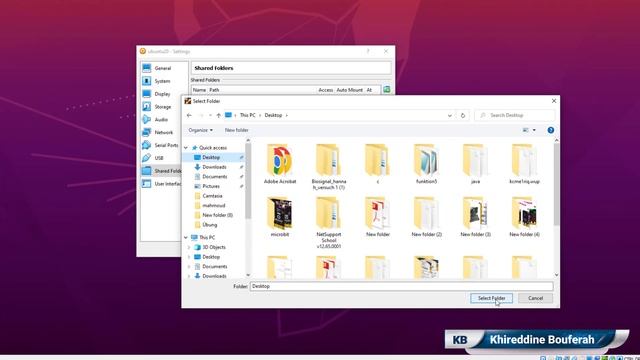The width and height of the screenshot is (640, 360).
Task: Open System section in Settings window
Action: (x=162, y=81)
